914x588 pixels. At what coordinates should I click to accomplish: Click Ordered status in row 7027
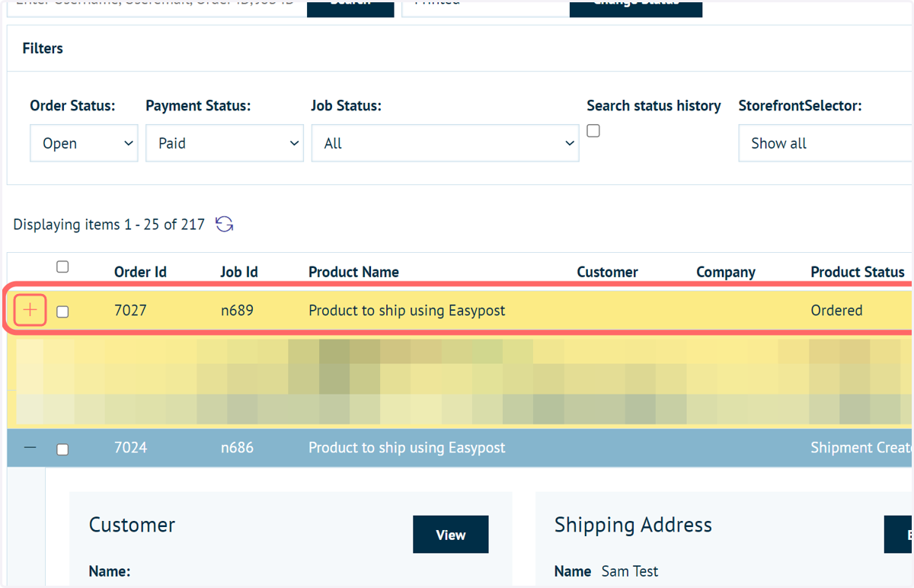click(836, 310)
